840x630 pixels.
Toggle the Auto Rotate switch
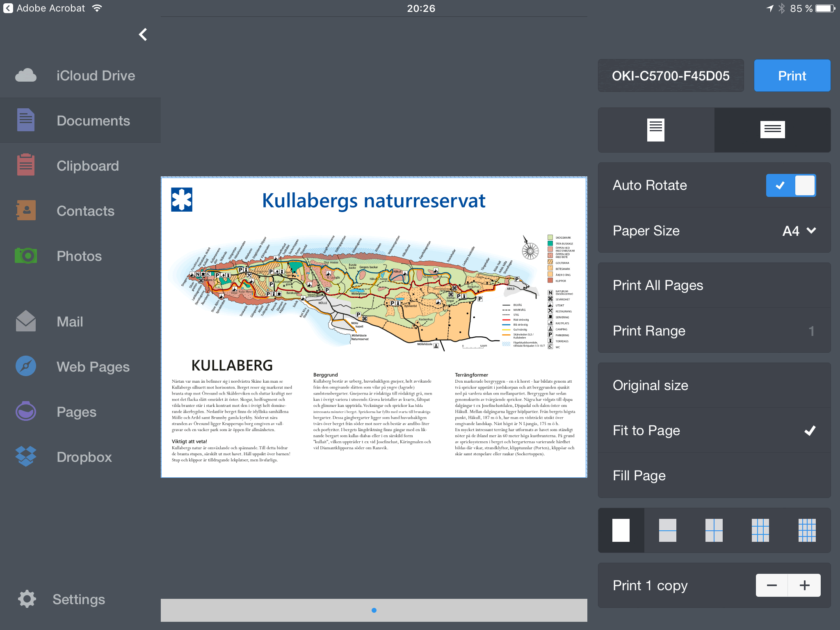pyautogui.click(x=790, y=185)
